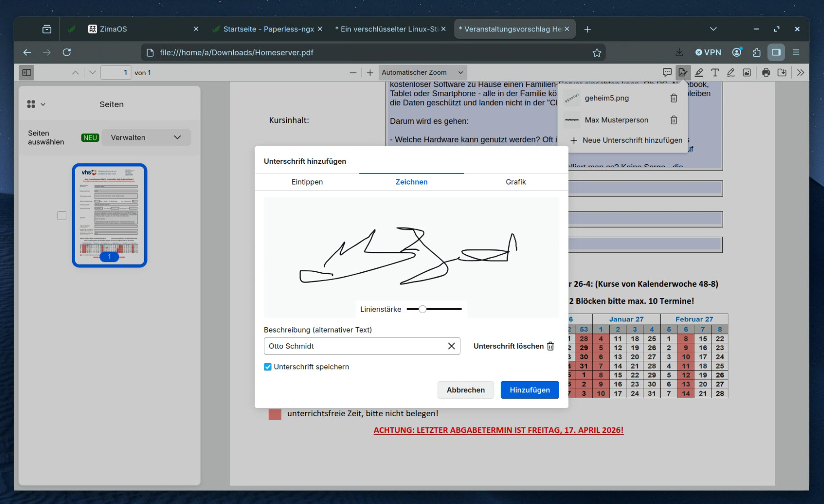Uncheck Unterschrift speichern checkbox

coord(268,367)
